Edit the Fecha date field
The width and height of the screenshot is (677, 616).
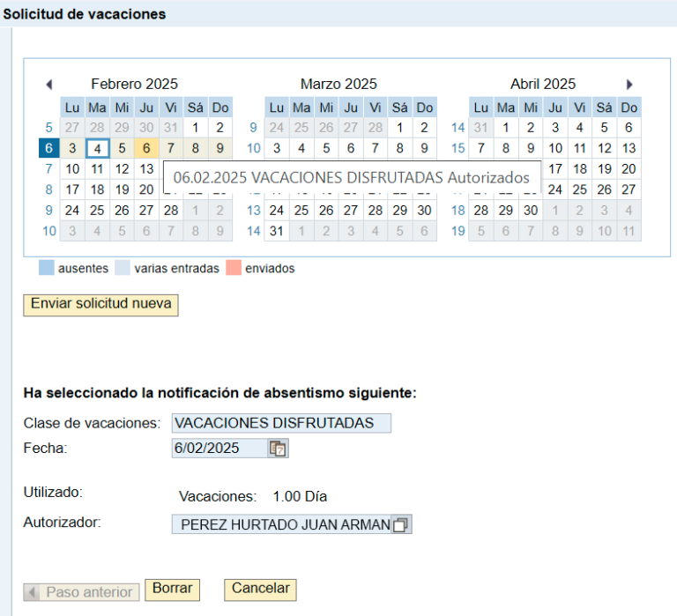click(219, 449)
